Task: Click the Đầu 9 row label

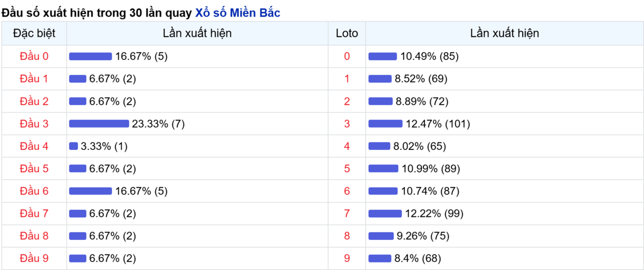Action: 34,259
